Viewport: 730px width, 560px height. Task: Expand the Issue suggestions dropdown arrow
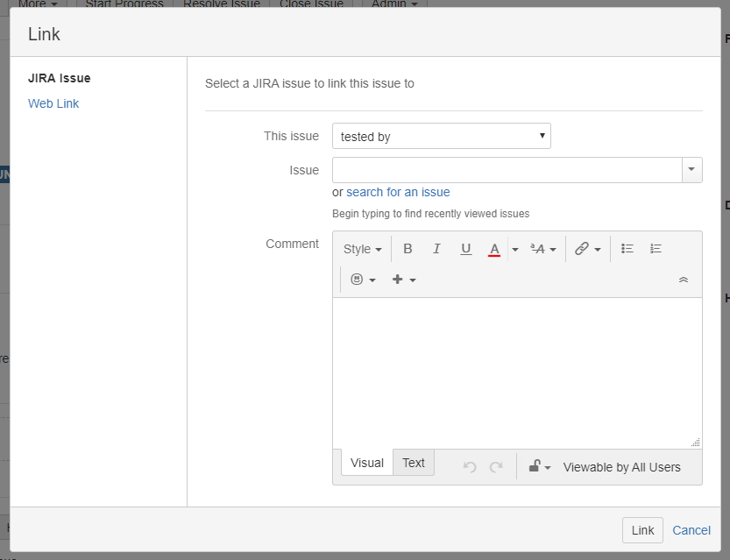tap(692, 170)
